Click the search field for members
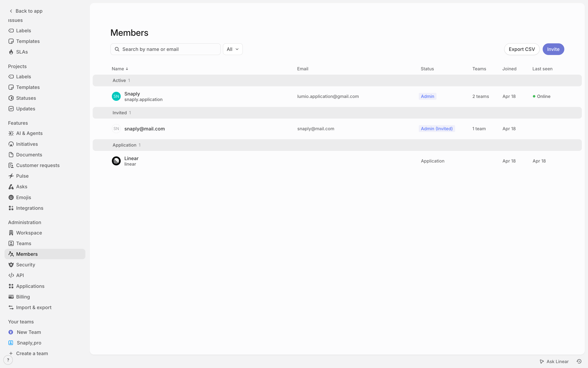The image size is (588, 368). 165,49
